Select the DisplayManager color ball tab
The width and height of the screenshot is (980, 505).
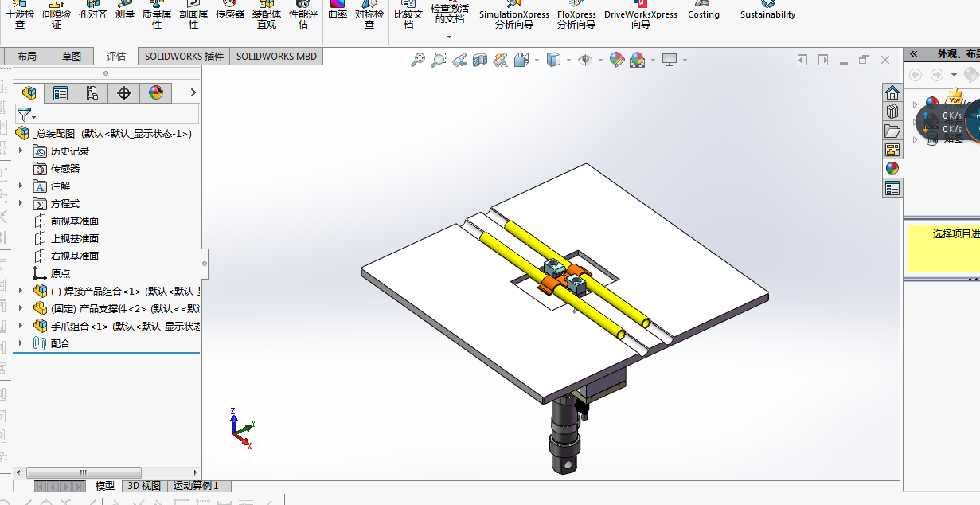[x=156, y=93]
